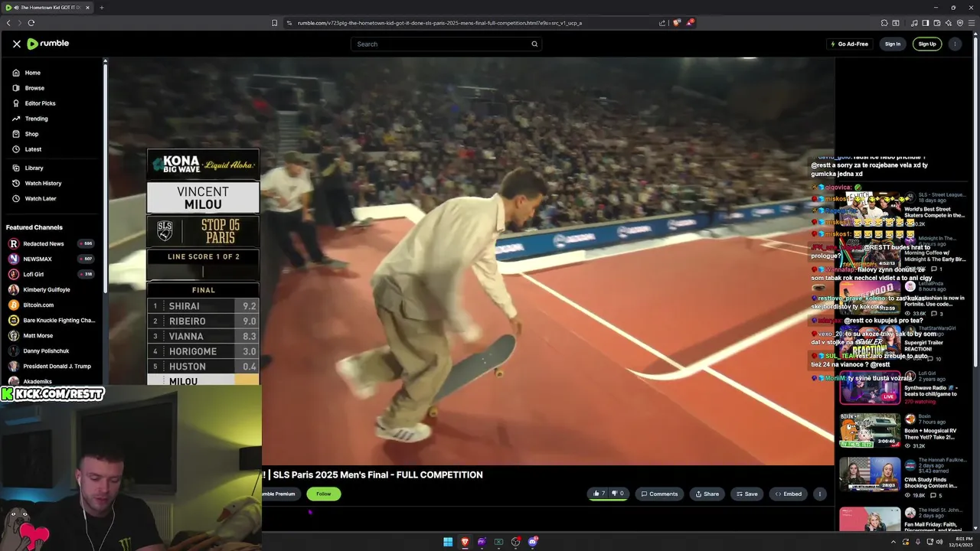Click the Brave Shields lion icon
980x551 pixels.
click(676, 23)
